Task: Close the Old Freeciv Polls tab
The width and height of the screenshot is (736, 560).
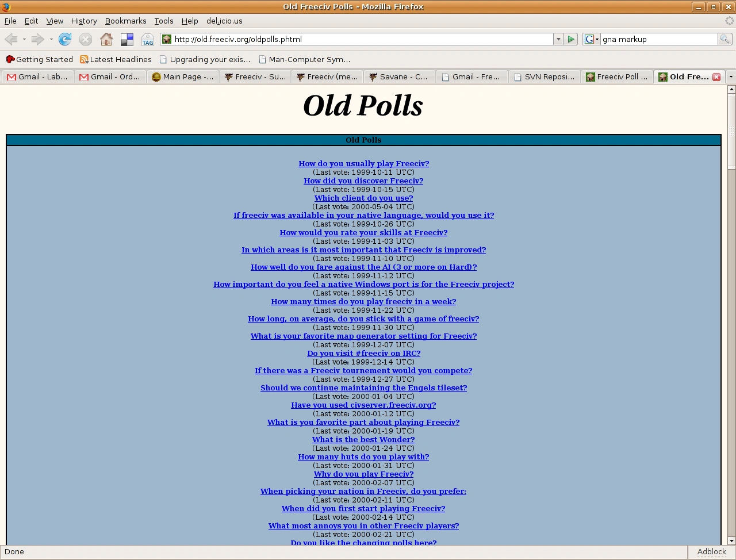Action: (x=716, y=77)
